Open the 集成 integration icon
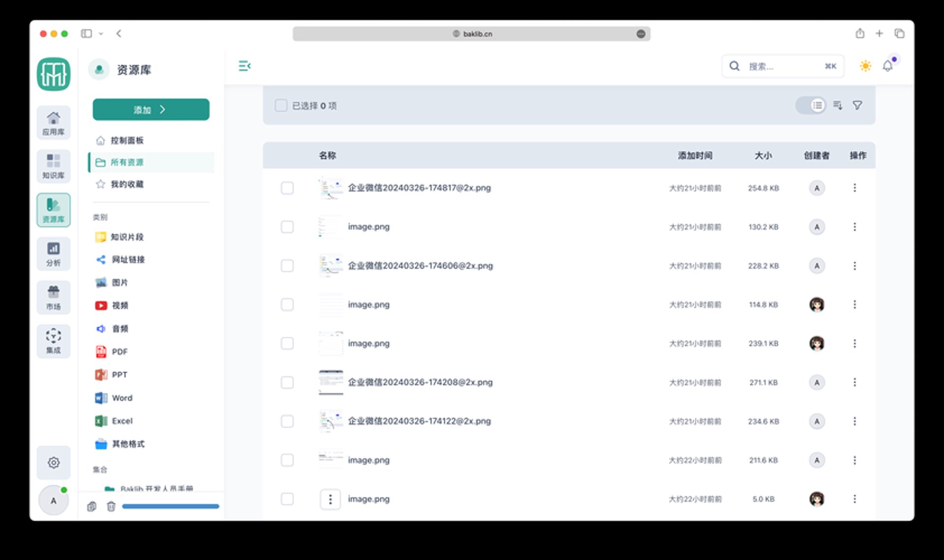 point(53,341)
